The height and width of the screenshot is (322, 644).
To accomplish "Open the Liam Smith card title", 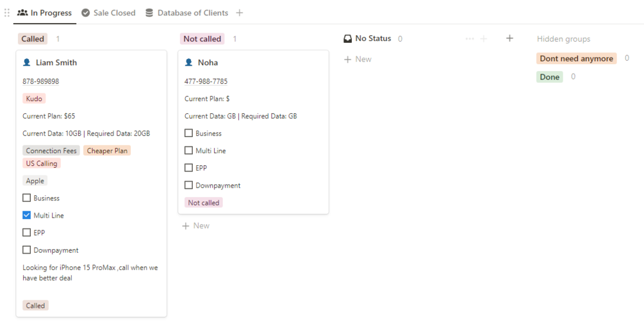I will click(x=56, y=63).
